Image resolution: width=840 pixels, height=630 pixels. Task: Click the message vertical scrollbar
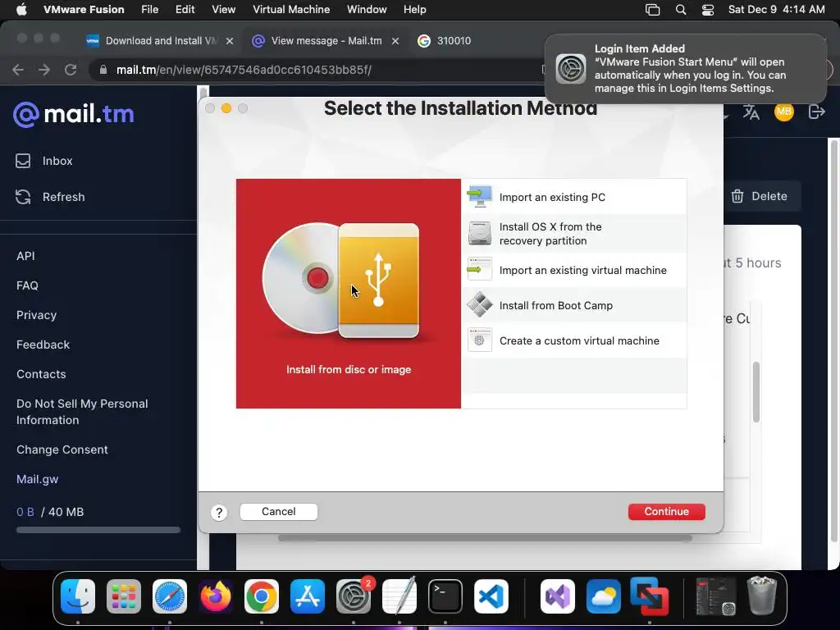point(756,392)
